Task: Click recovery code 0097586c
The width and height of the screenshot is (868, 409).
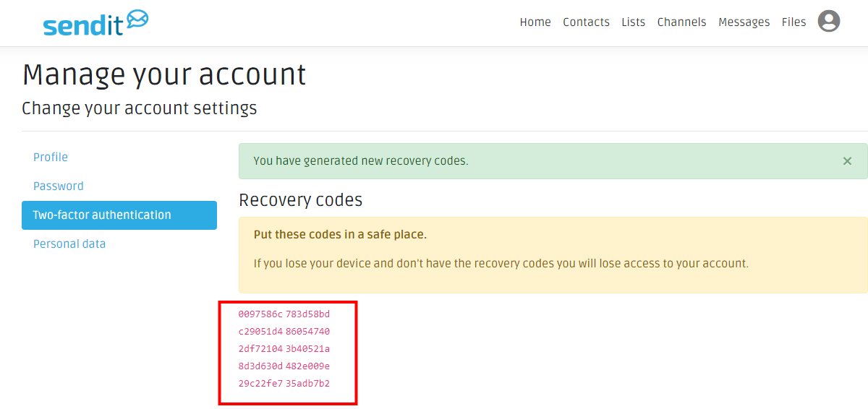Action: tap(260, 314)
